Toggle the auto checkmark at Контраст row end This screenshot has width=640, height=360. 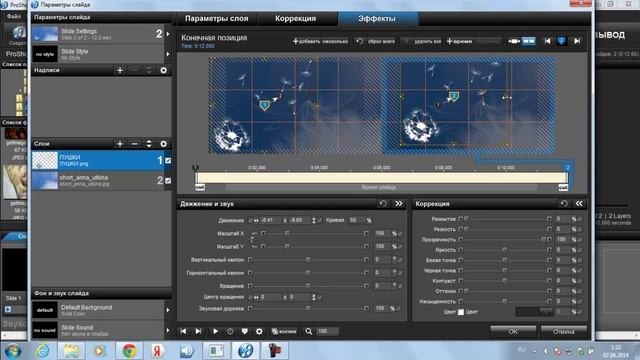580,281
